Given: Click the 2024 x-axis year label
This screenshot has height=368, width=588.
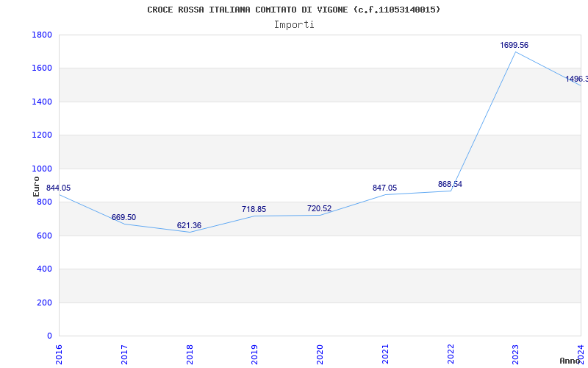Looking at the screenshot, I should (581, 354).
